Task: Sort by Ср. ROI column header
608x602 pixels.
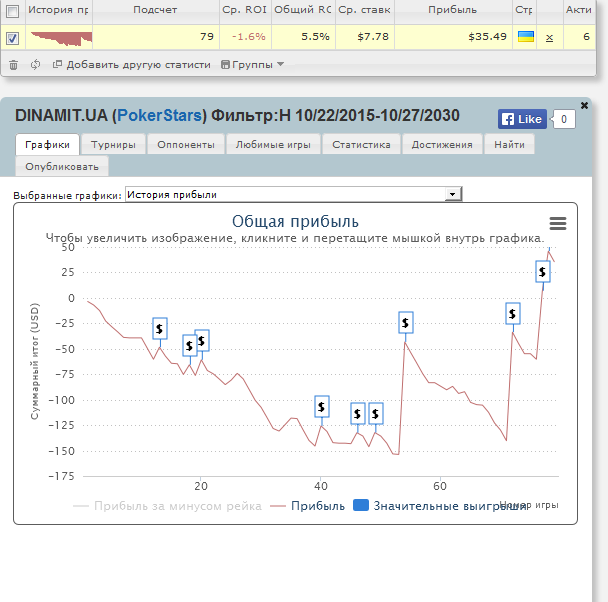Action: point(245,10)
